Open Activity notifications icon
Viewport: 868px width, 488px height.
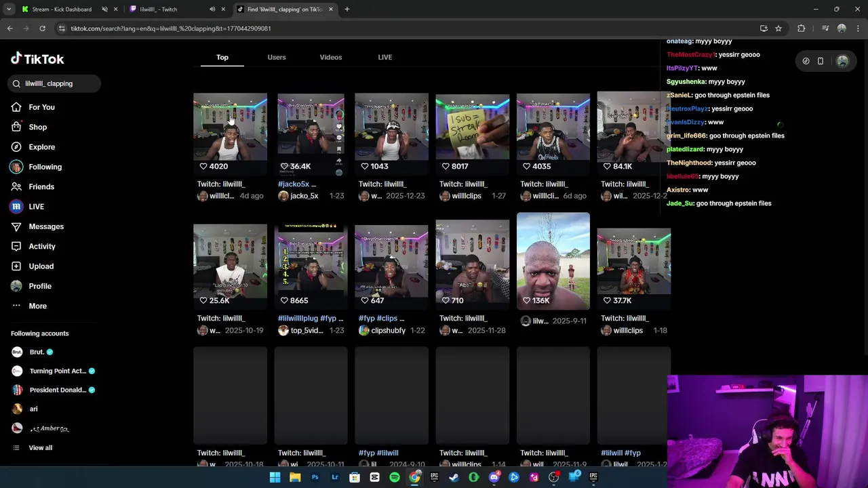coord(16,246)
